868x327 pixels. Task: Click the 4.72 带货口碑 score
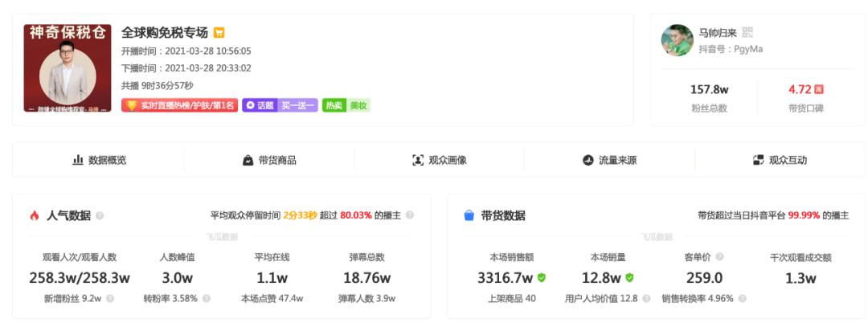[x=800, y=89]
